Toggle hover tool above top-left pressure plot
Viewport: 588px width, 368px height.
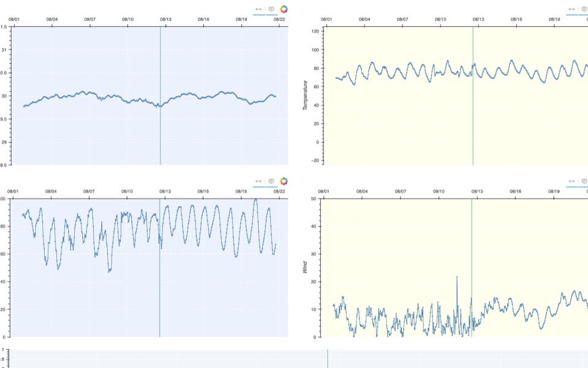click(x=271, y=9)
